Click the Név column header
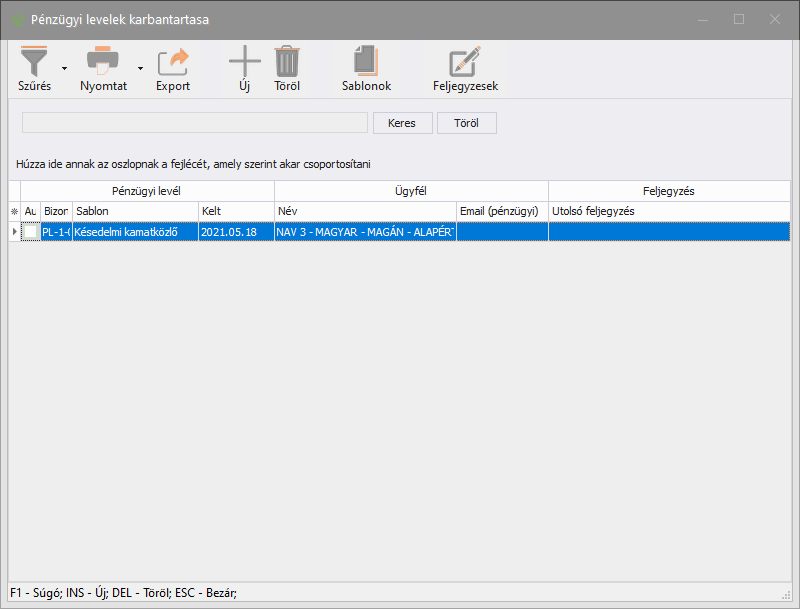The width and height of the screenshot is (800, 609). [x=364, y=212]
